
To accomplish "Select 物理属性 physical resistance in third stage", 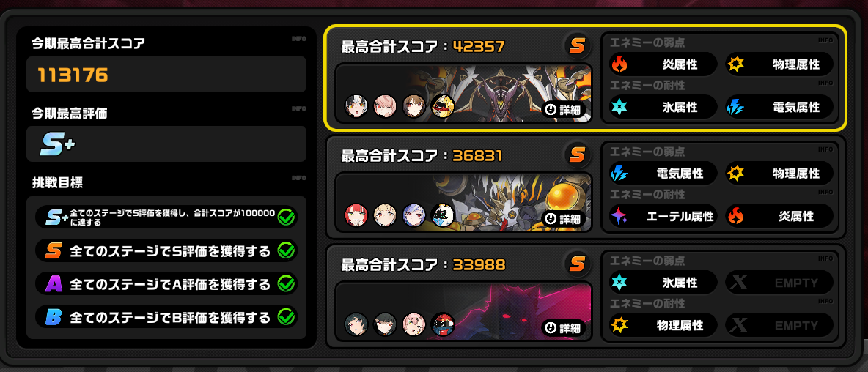I will [x=663, y=326].
